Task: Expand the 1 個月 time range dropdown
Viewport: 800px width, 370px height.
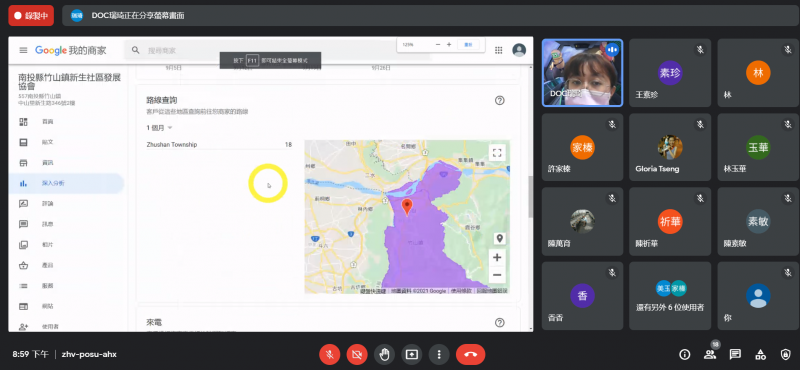Action: 159,128
